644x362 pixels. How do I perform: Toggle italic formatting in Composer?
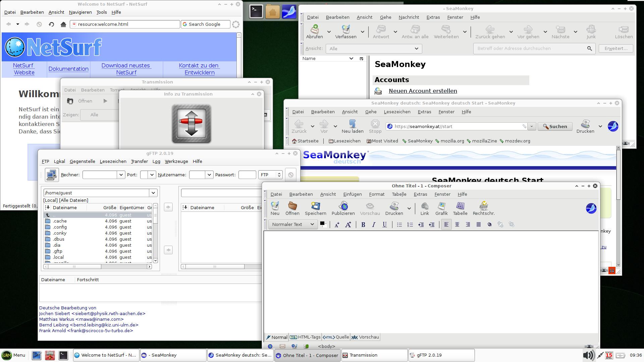[374, 225]
